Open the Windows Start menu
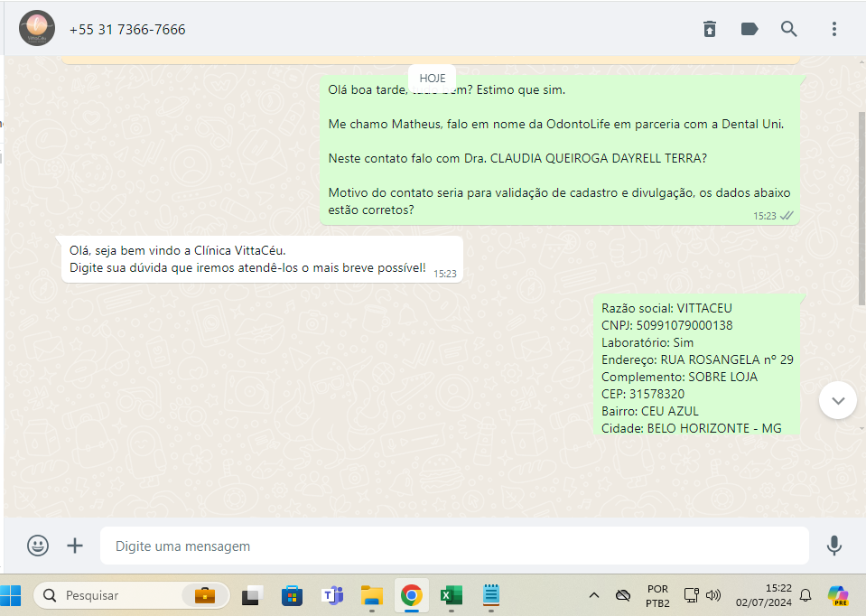The width and height of the screenshot is (866, 616). click(11, 595)
